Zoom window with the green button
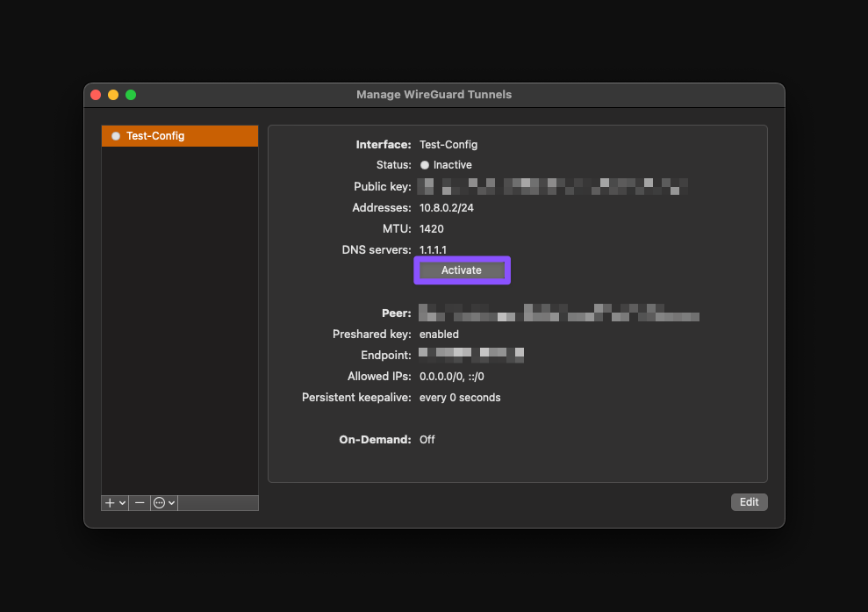 (131, 95)
